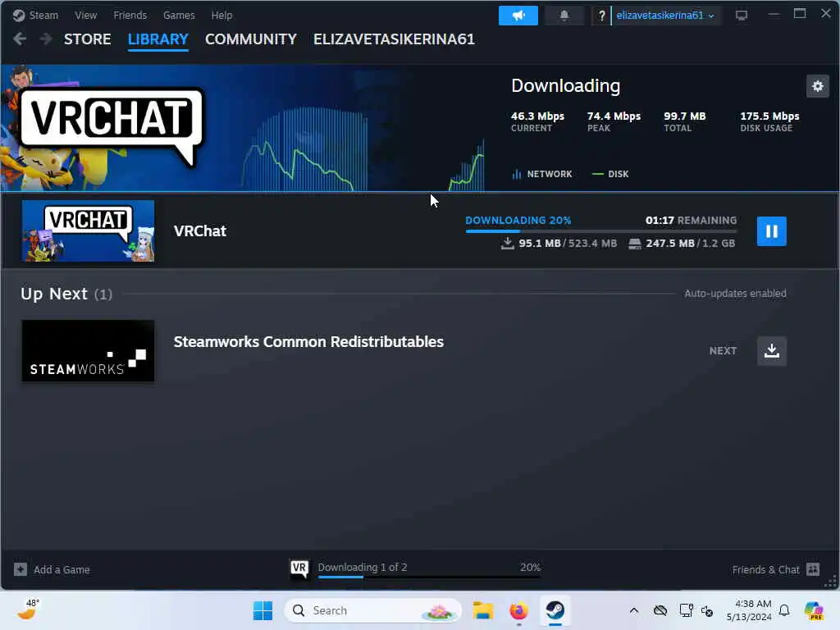
Task: Open the Games menu
Action: click(x=179, y=15)
